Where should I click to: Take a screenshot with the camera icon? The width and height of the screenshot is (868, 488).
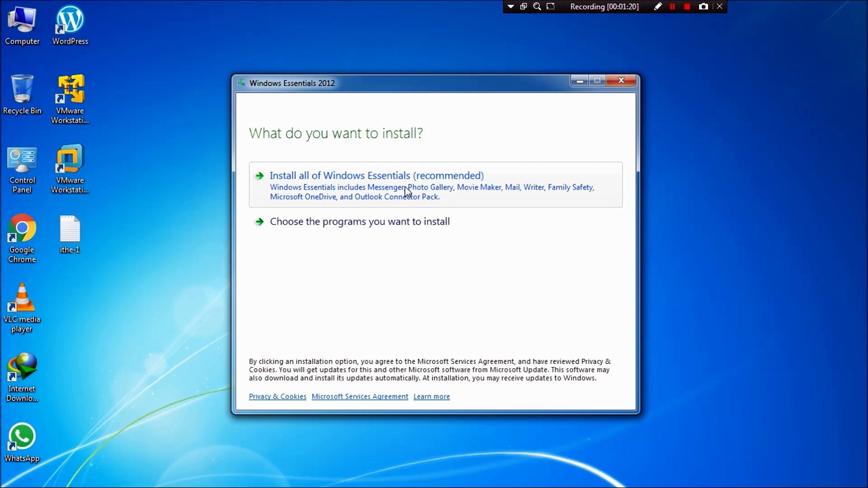coord(703,7)
